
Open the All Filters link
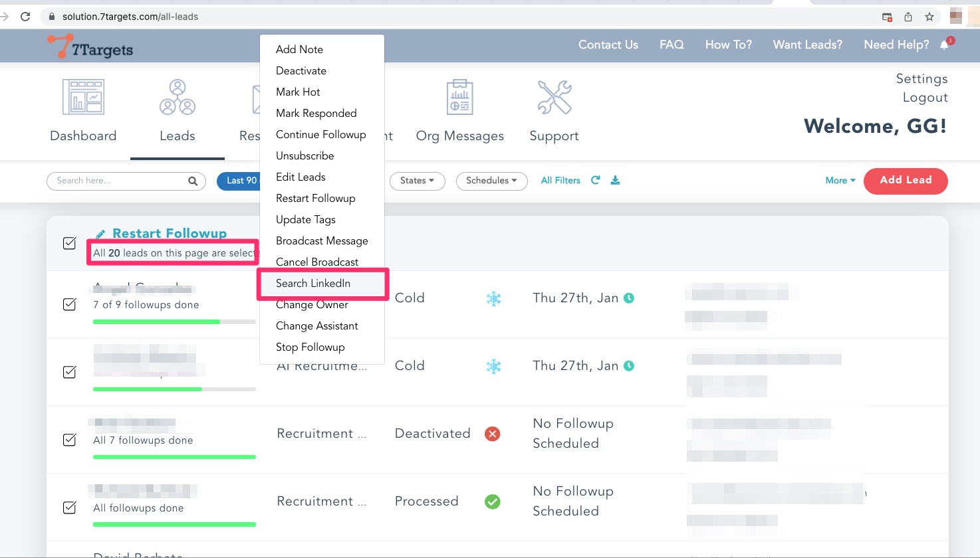(x=560, y=181)
